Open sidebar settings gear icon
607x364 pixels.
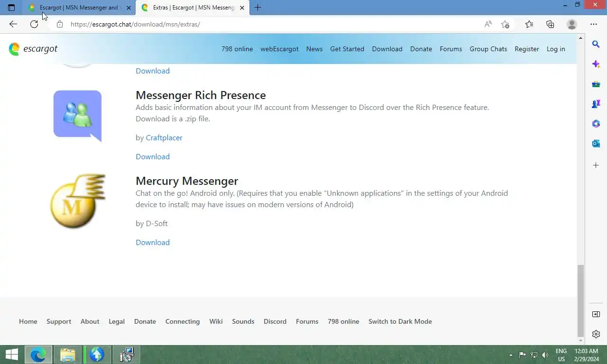click(596, 334)
